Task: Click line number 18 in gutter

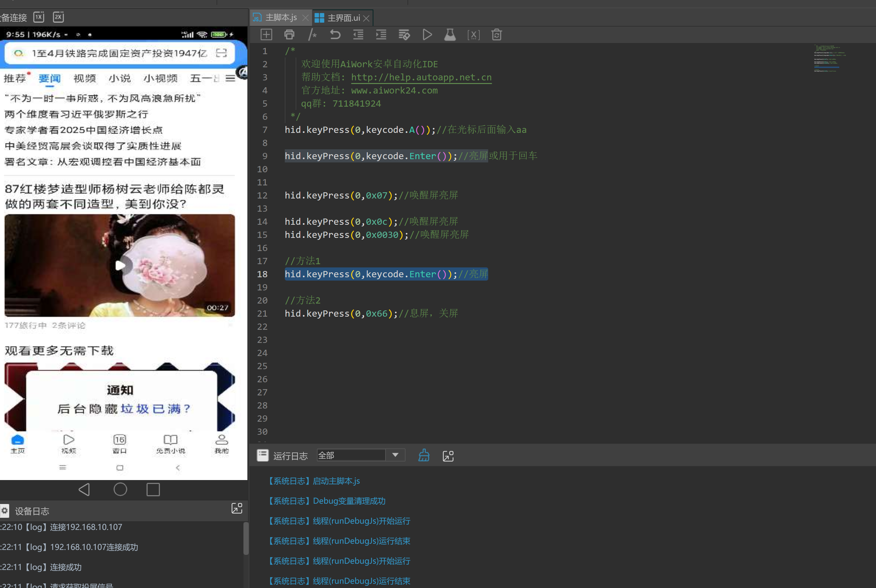Action: 262,274
